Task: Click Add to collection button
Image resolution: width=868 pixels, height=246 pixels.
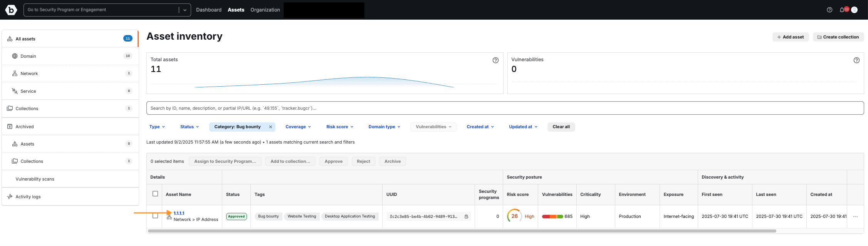Action: tap(290, 161)
